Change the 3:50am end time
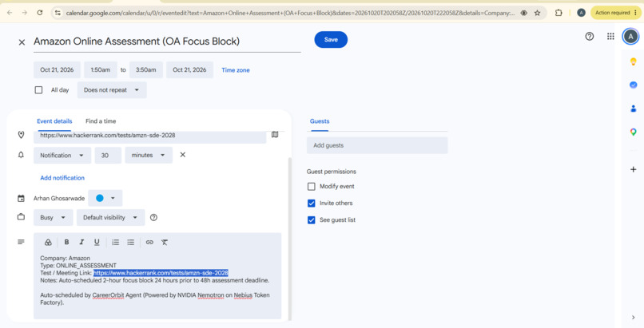This screenshot has width=644, height=328. click(146, 69)
